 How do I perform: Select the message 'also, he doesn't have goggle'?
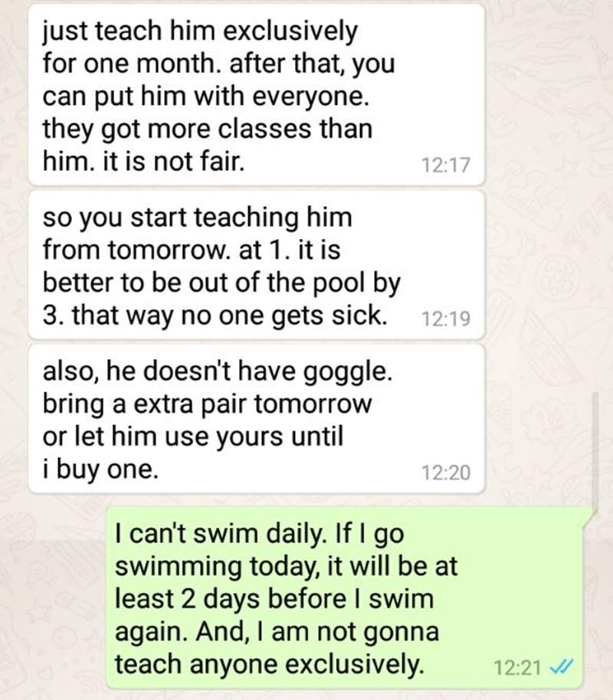click(x=257, y=419)
